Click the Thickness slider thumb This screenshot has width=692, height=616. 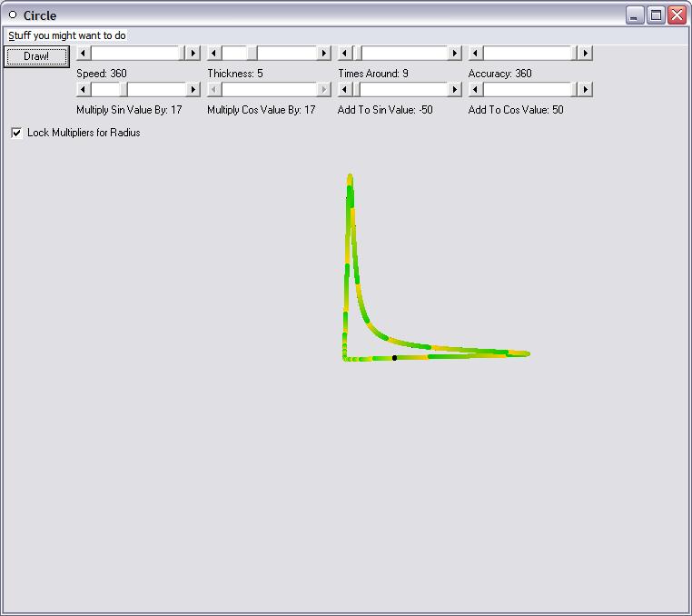[252, 54]
